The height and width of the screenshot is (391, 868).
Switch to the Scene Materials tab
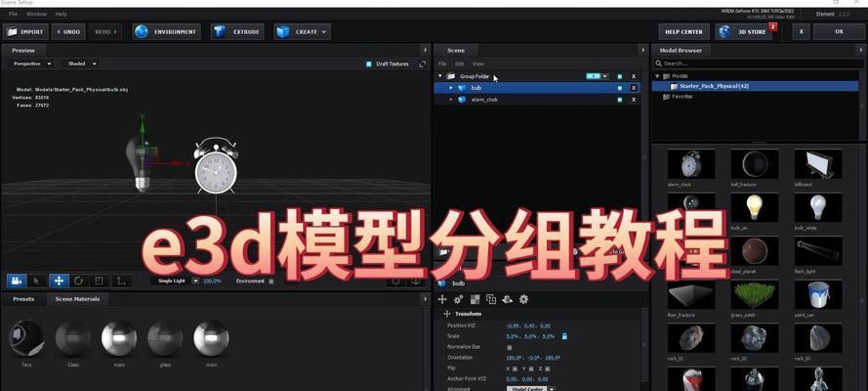[77, 299]
